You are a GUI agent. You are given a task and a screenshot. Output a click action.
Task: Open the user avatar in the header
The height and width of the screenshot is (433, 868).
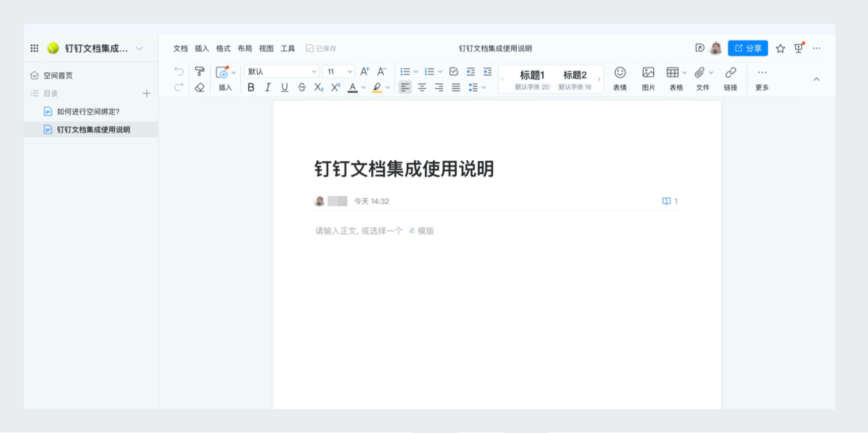716,48
